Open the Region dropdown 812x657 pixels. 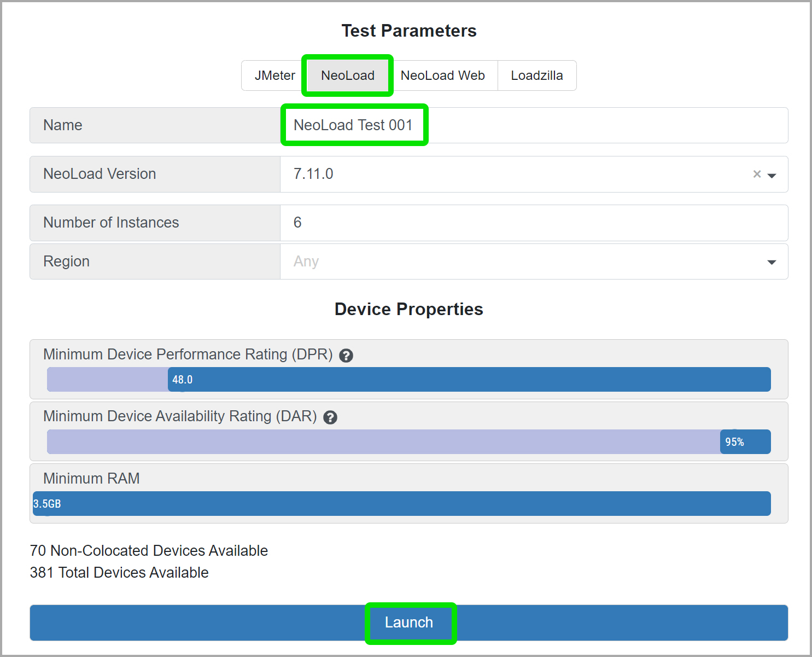click(534, 261)
